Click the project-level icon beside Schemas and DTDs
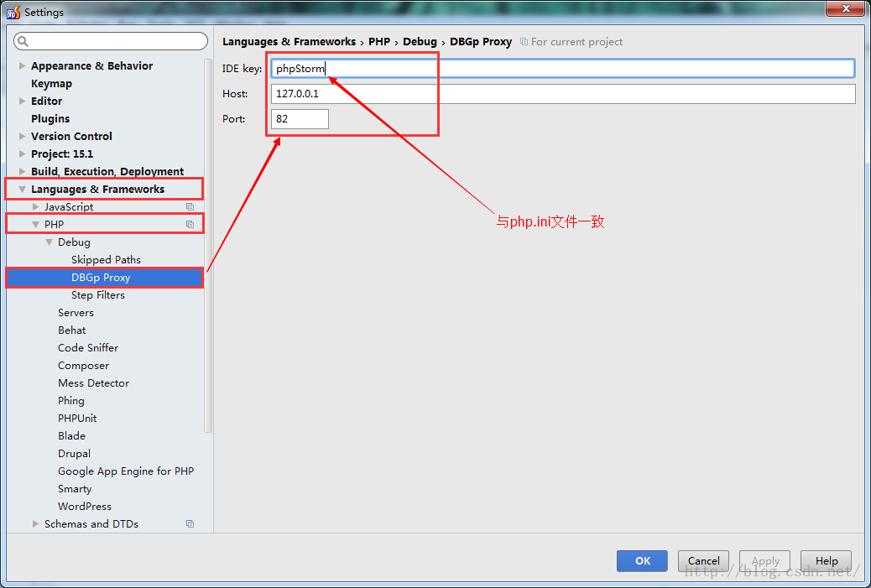871x588 pixels. click(190, 523)
